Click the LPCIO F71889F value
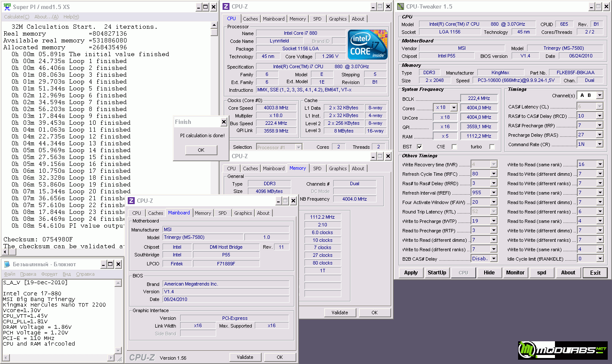 [x=226, y=264]
